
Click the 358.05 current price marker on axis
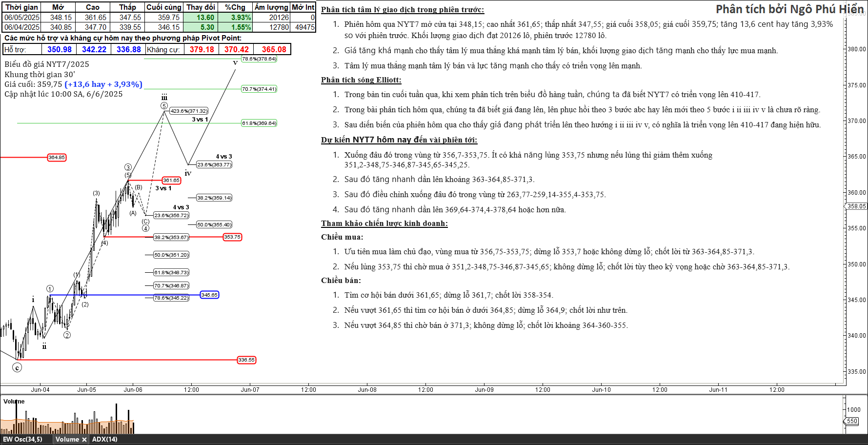(x=856, y=206)
